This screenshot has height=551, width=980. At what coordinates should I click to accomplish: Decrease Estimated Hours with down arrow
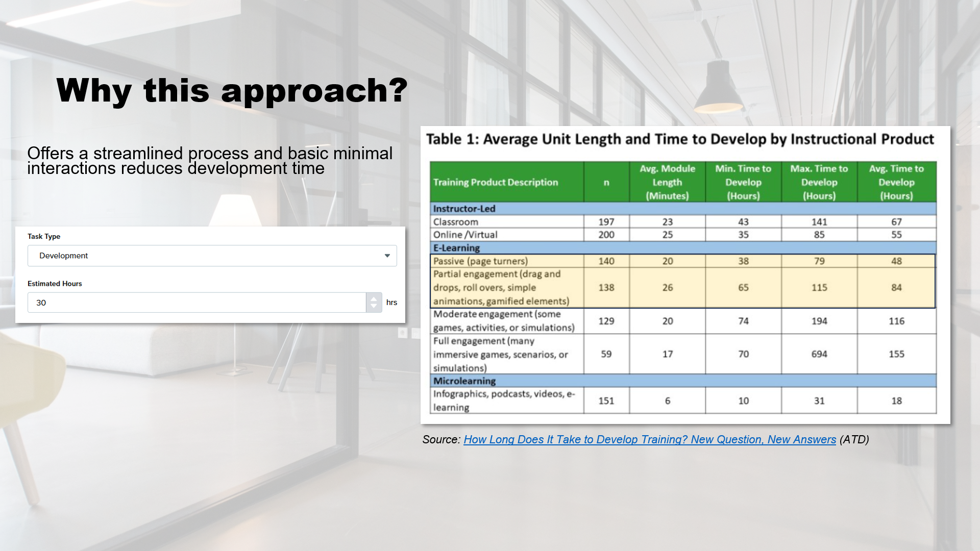(374, 307)
